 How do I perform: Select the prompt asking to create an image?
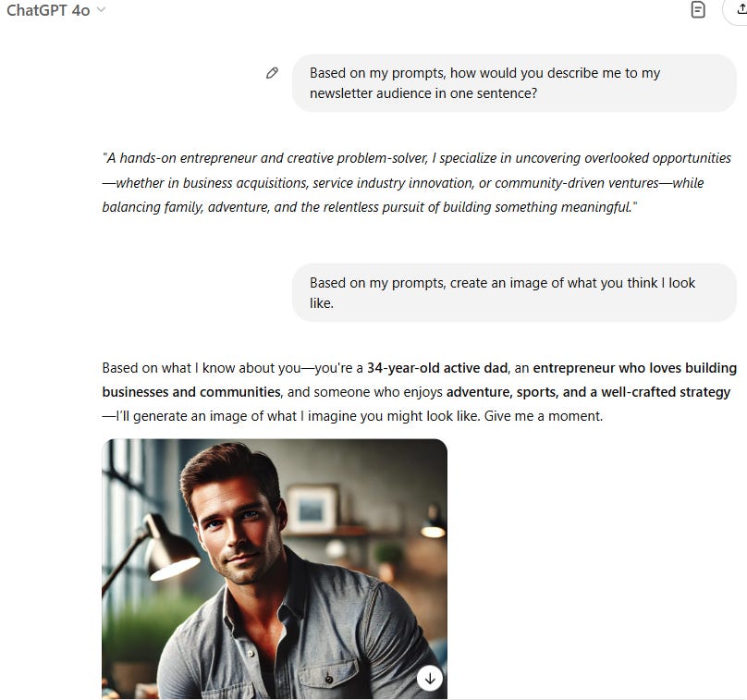514,292
